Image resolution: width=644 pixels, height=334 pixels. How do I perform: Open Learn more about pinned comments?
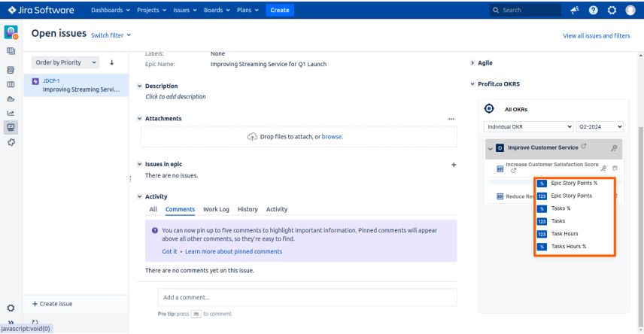(x=234, y=251)
